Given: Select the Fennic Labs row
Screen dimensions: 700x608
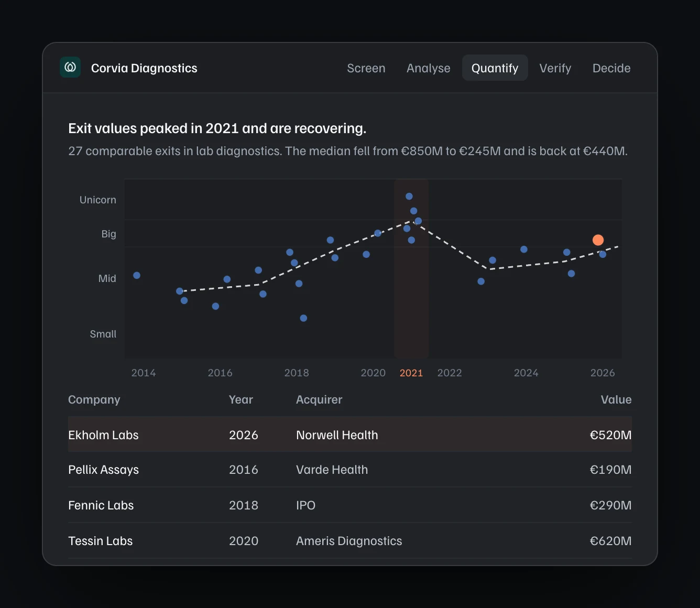Looking at the screenshot, I should (x=350, y=505).
